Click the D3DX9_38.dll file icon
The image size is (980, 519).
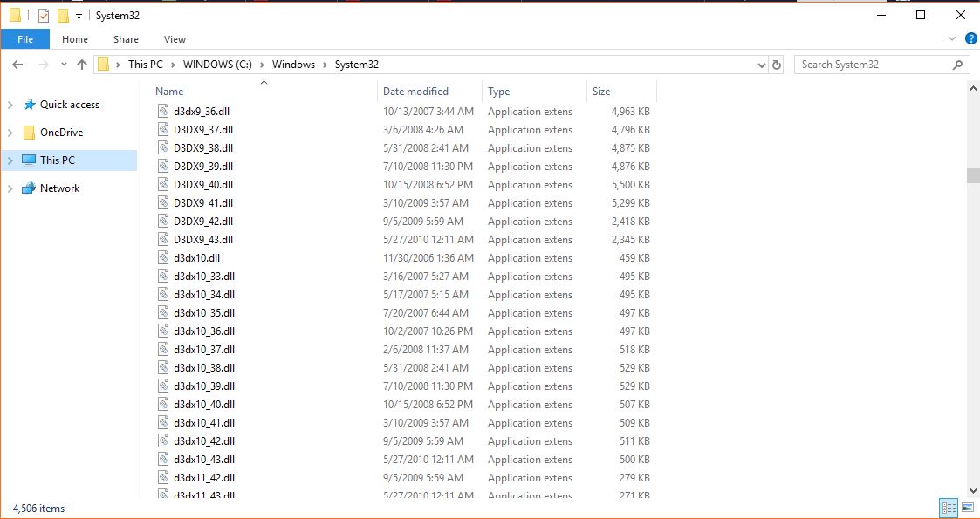click(x=163, y=148)
